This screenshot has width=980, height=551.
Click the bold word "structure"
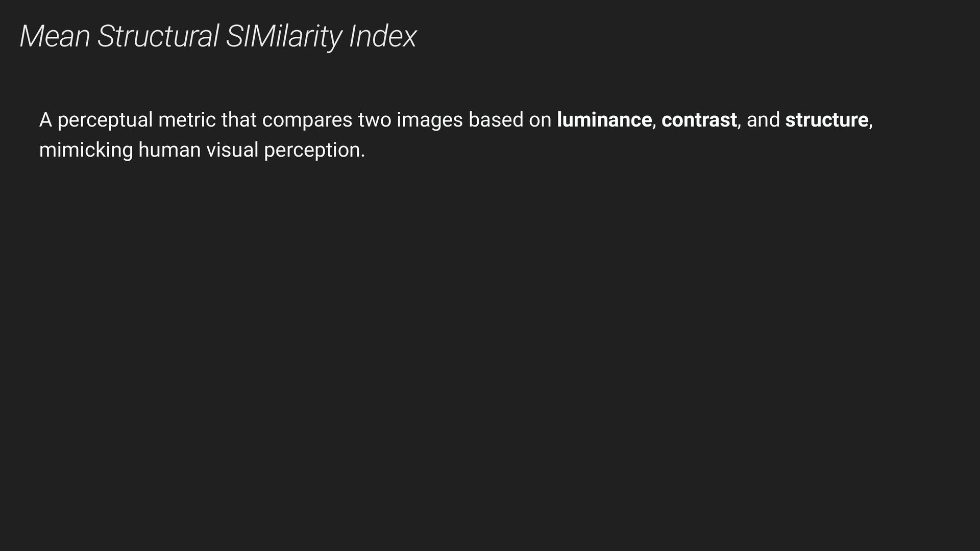pyautogui.click(x=826, y=120)
